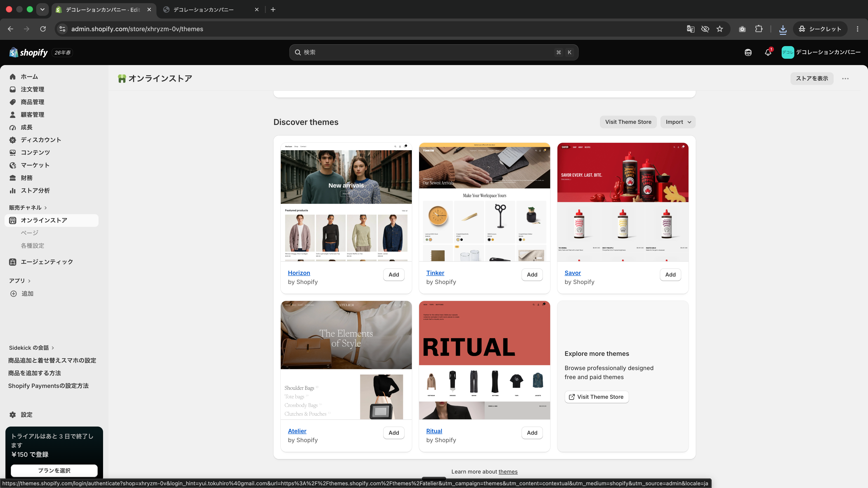The width and height of the screenshot is (868, 488).
Task: Click the 設定 gear icon
Action: pos(13,415)
